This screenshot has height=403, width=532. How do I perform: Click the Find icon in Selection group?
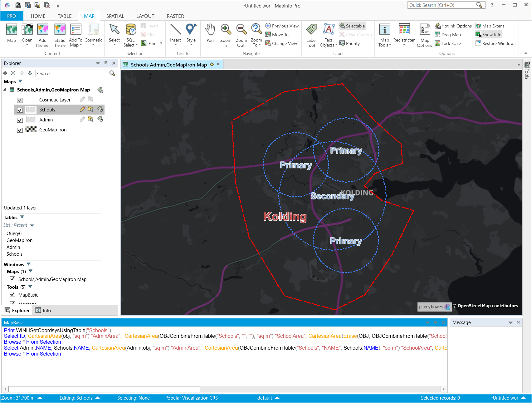tap(144, 43)
